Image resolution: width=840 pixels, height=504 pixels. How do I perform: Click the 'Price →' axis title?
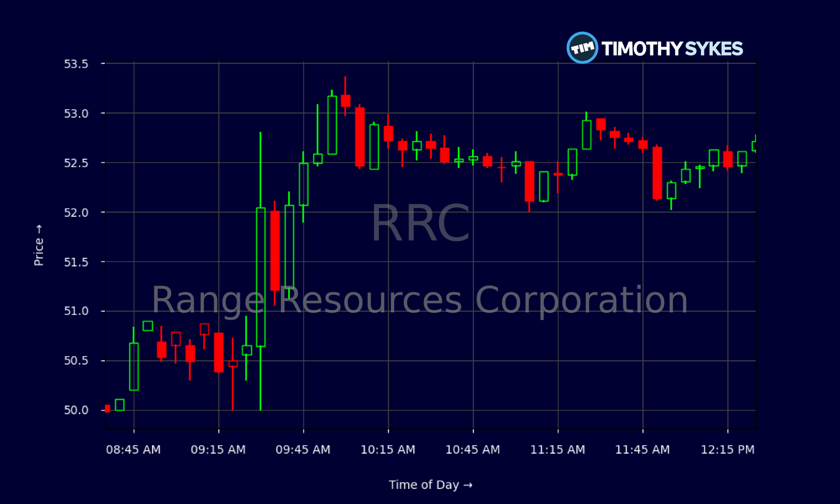coord(39,245)
